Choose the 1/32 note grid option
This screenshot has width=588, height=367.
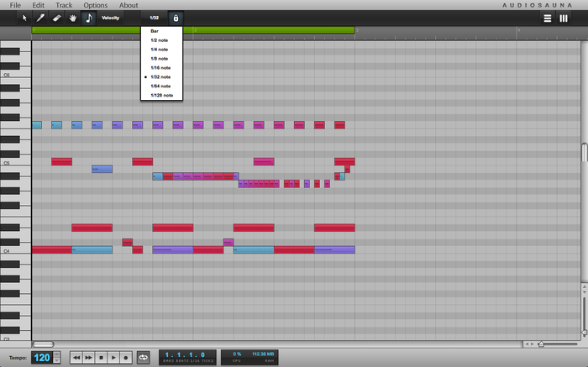pos(160,76)
